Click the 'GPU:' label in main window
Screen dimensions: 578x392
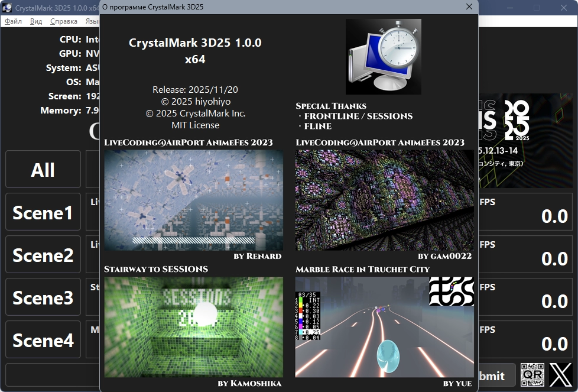70,53
